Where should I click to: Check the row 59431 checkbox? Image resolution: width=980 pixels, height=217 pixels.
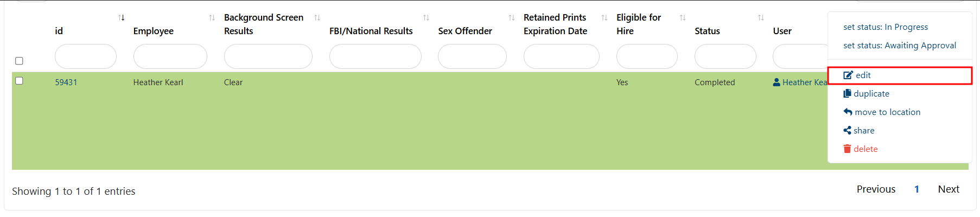point(19,81)
